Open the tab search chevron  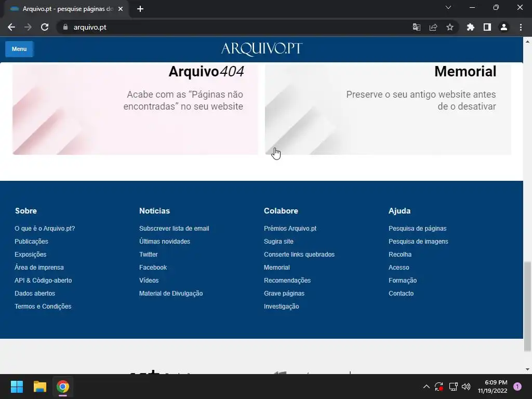(x=448, y=7)
